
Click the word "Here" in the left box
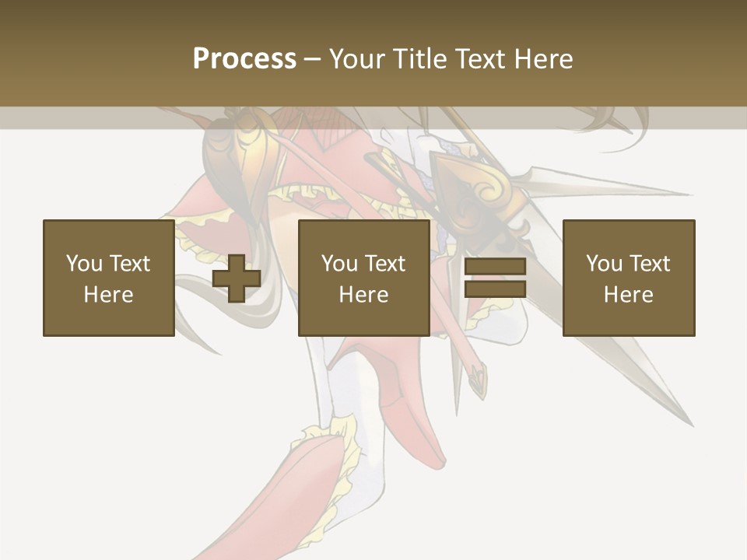coord(109,295)
